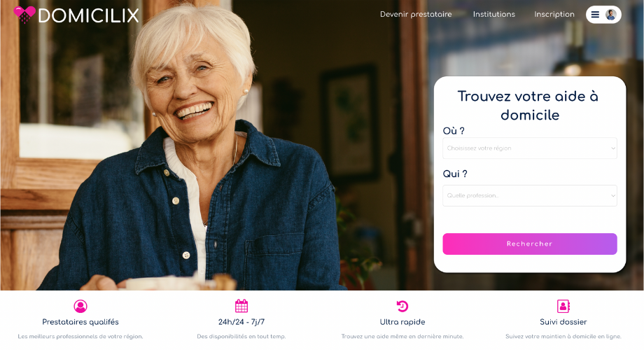Click the Ultra rapide clock-arrow icon
Image resolution: width=644 pixels, height=350 pixels.
pos(402,306)
